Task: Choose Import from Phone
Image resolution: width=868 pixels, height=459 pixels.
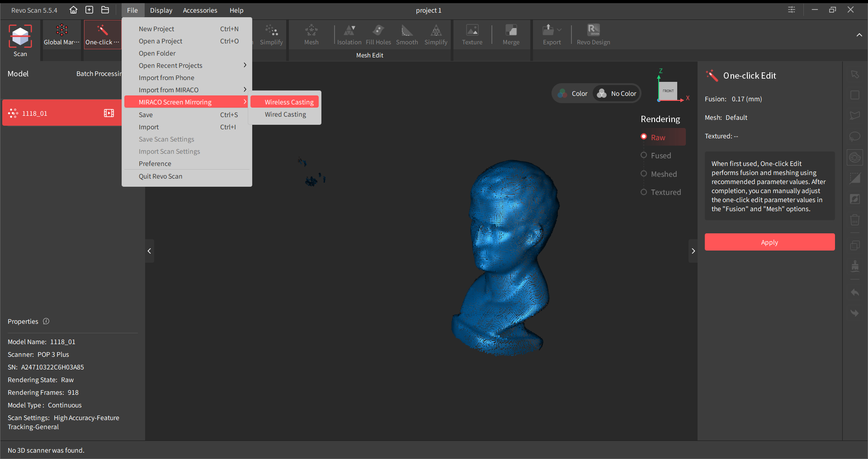Action: tap(187, 77)
